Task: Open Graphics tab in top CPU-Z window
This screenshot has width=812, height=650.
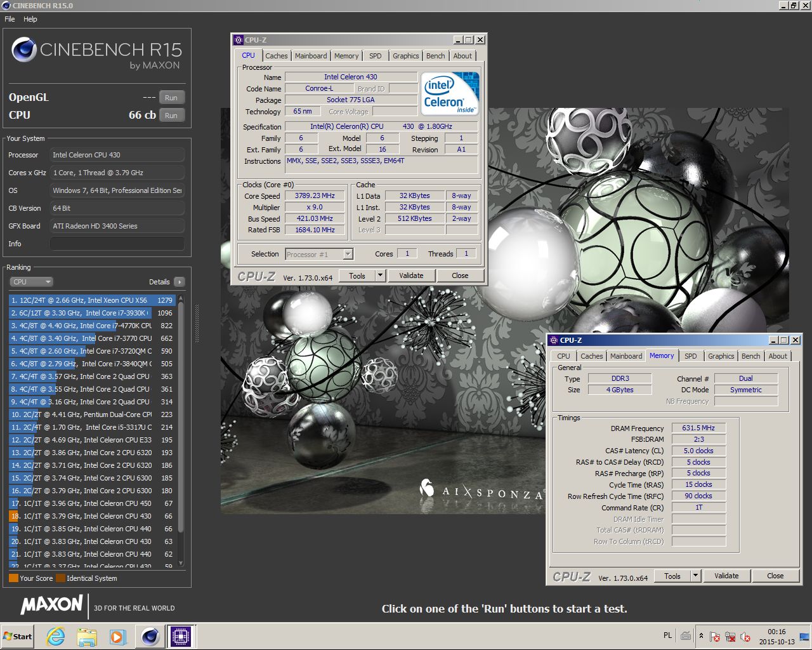Action: point(406,56)
